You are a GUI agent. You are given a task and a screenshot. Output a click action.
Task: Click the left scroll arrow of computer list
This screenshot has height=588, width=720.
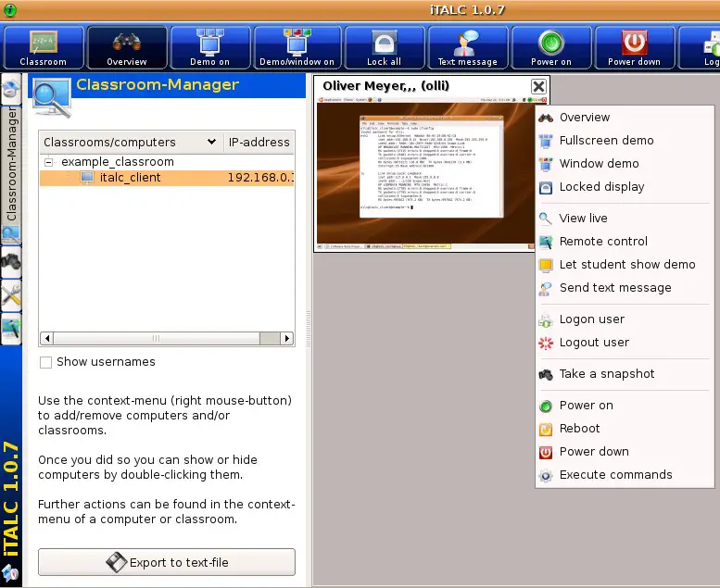(47, 339)
